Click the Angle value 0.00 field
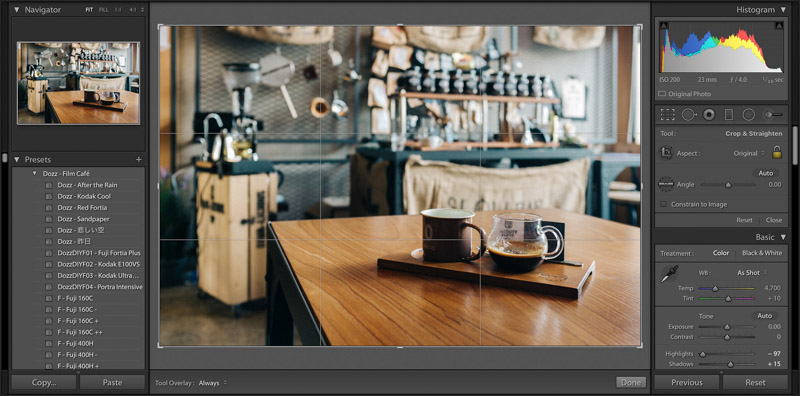This screenshot has height=396, width=800. (774, 185)
